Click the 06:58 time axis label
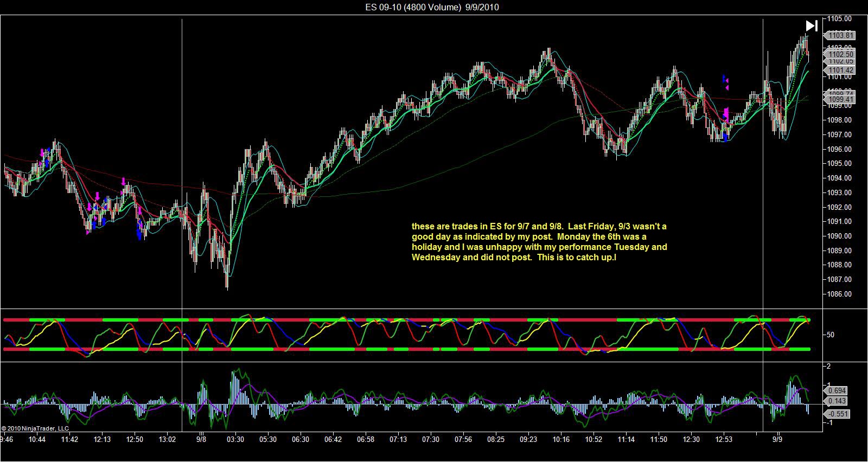The image size is (868, 462). [x=366, y=439]
